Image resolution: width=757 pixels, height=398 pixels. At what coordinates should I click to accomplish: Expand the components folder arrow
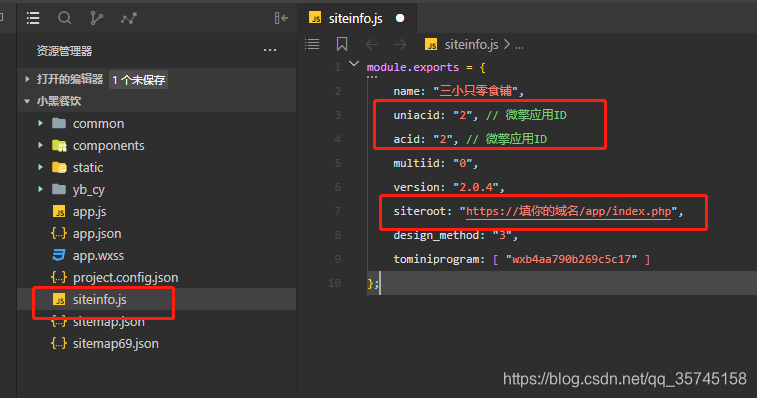point(40,145)
